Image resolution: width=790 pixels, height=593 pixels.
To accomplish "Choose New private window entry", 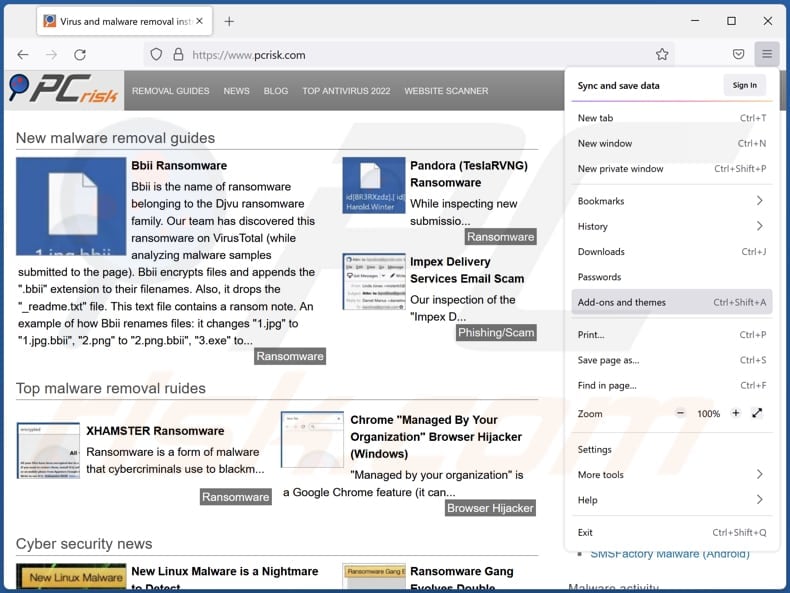I will [x=620, y=169].
